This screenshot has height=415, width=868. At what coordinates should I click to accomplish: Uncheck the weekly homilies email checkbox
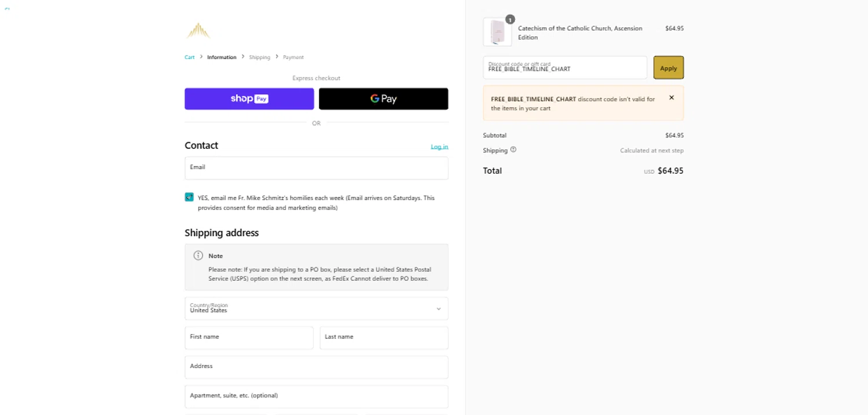point(189,197)
